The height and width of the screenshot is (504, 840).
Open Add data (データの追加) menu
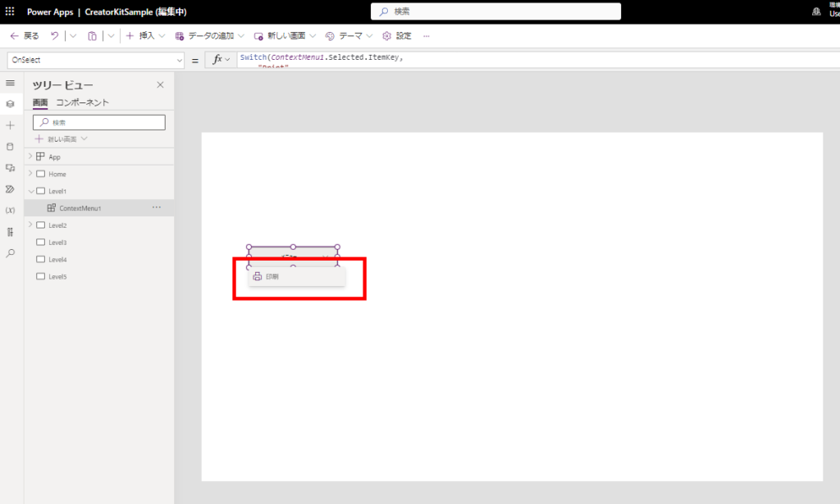pyautogui.click(x=209, y=36)
